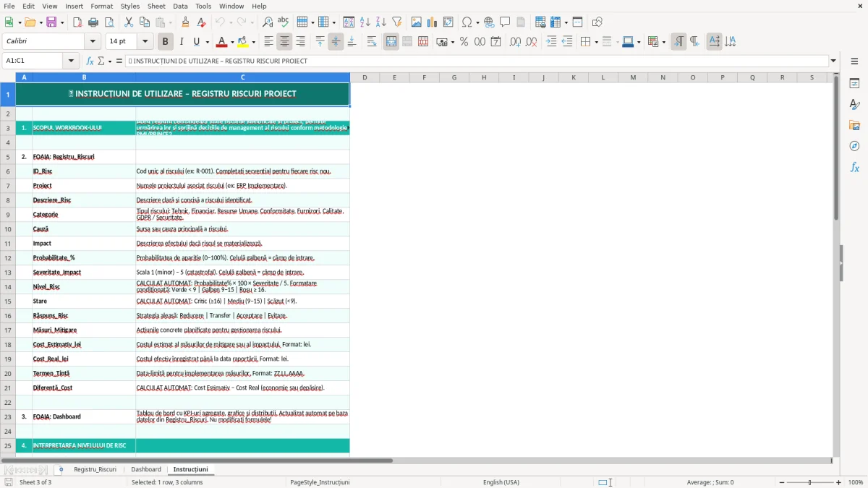
Task: Toggle Align Right
Action: 301,42
